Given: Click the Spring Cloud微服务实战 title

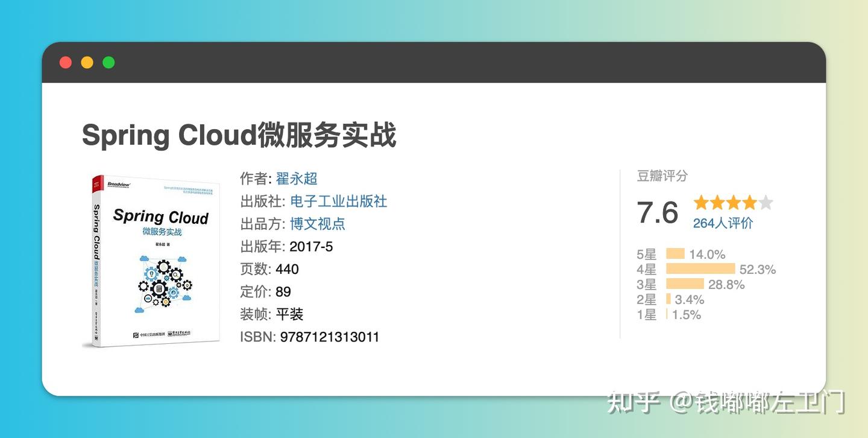Looking at the screenshot, I should point(239,135).
